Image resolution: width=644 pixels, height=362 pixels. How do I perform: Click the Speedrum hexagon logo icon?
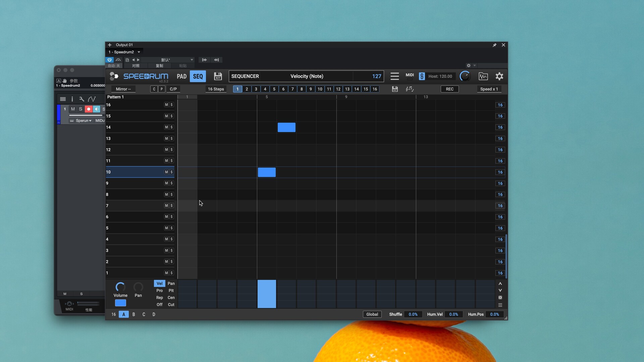[114, 76]
